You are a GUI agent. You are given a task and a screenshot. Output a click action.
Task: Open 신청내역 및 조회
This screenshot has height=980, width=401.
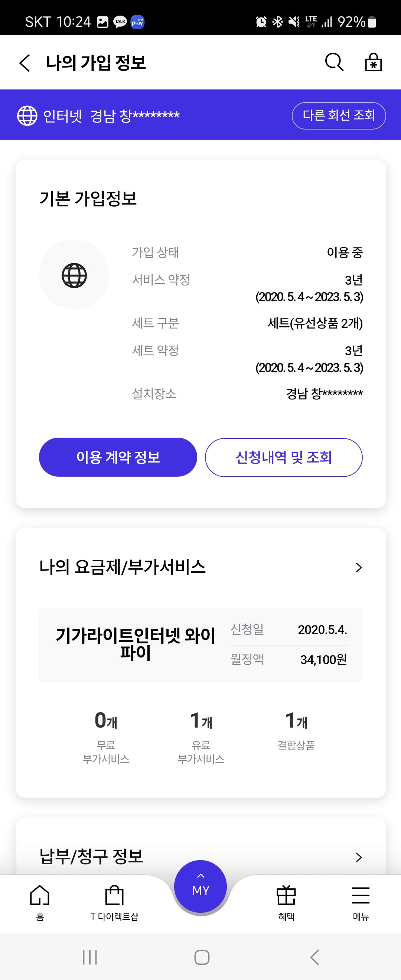click(x=283, y=457)
